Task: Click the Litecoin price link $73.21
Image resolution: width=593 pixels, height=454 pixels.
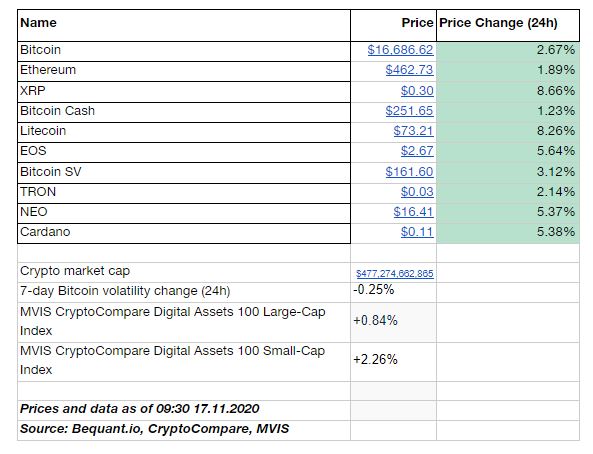Action: (x=413, y=131)
